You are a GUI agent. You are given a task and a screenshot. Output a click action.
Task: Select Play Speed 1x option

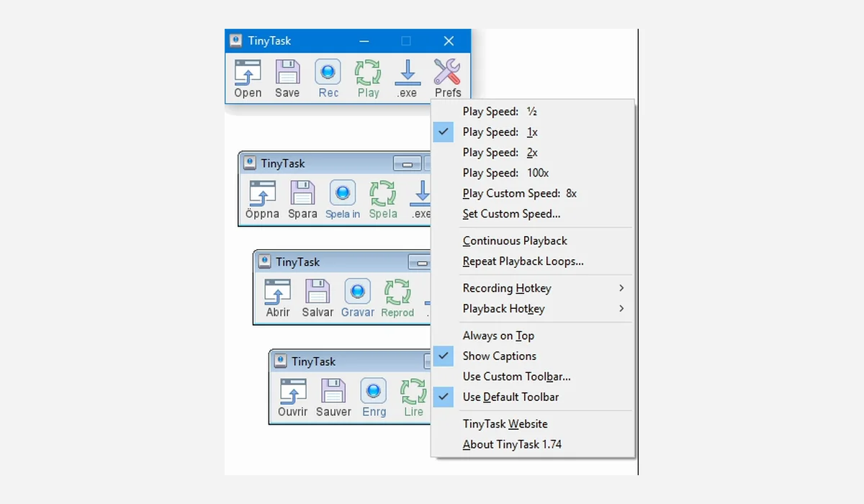click(533, 132)
